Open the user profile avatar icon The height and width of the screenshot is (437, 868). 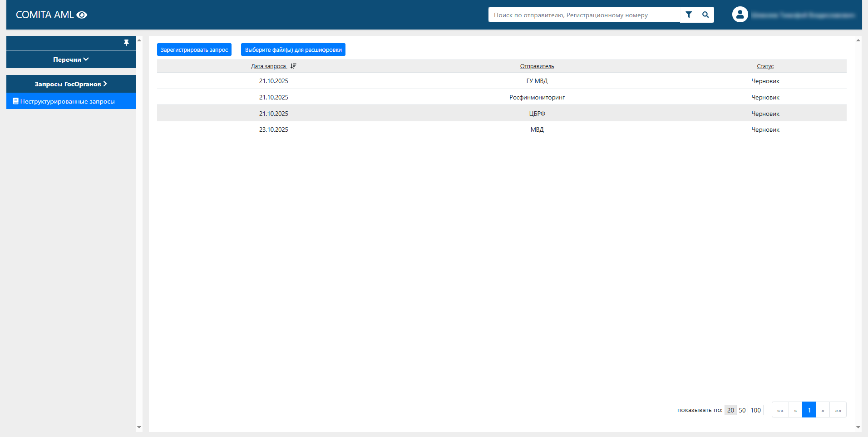click(x=740, y=15)
